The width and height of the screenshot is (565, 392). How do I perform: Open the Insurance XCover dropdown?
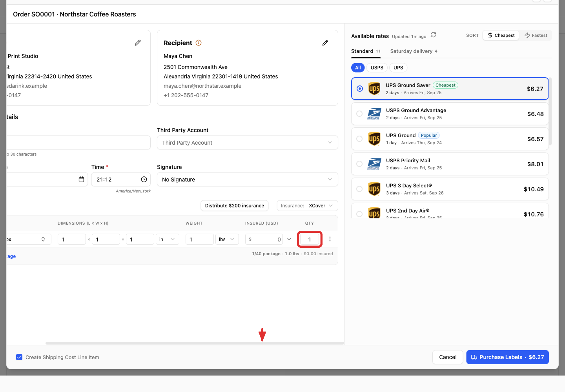308,206
